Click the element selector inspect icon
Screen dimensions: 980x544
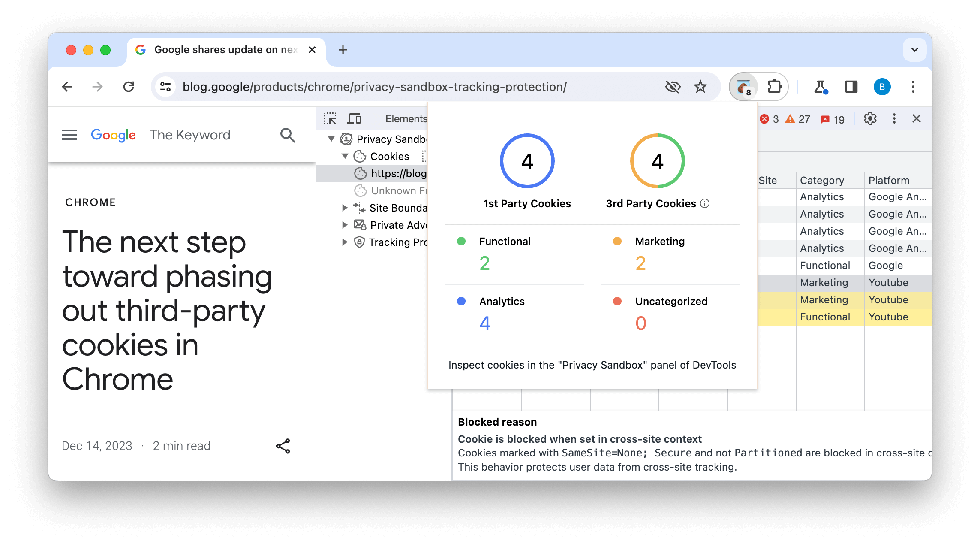pos(330,118)
